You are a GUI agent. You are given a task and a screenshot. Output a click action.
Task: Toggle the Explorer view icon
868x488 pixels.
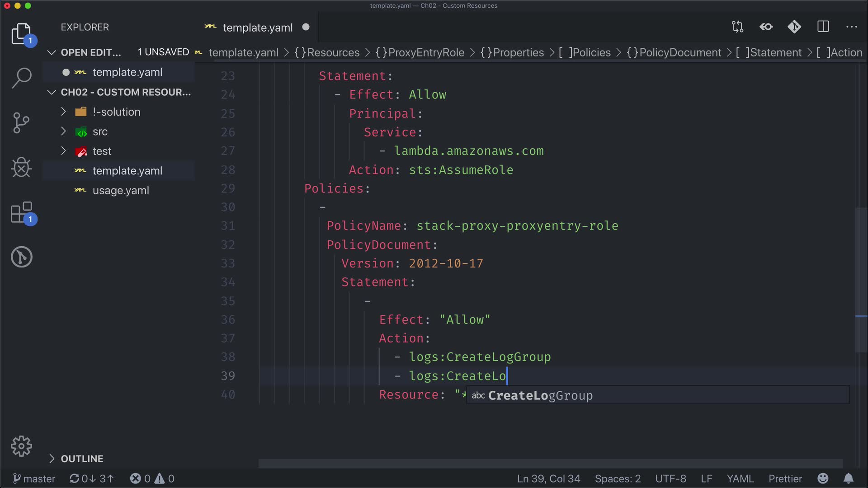click(x=21, y=34)
